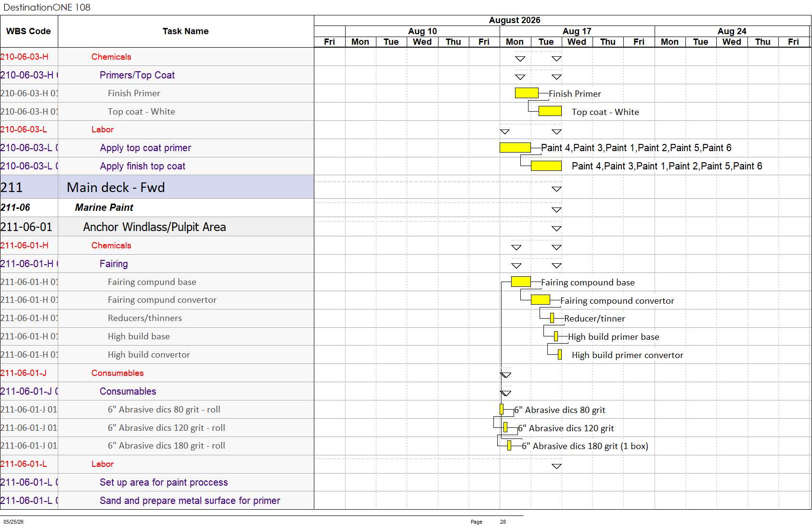The image size is (812, 528).
Task: Select the Marine Paint task row
Action: 157,207
